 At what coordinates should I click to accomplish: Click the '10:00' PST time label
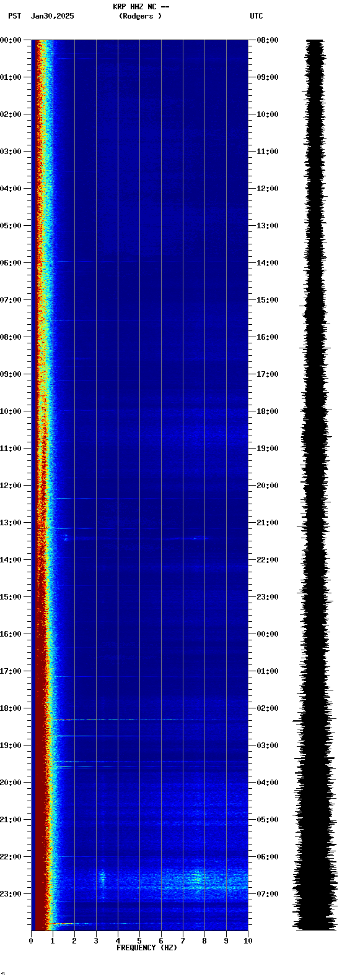point(11,411)
